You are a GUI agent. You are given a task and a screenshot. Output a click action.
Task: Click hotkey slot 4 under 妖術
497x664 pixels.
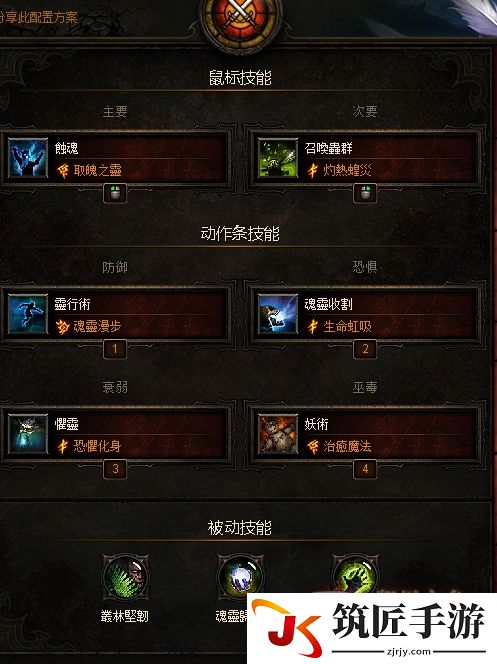tap(365, 470)
